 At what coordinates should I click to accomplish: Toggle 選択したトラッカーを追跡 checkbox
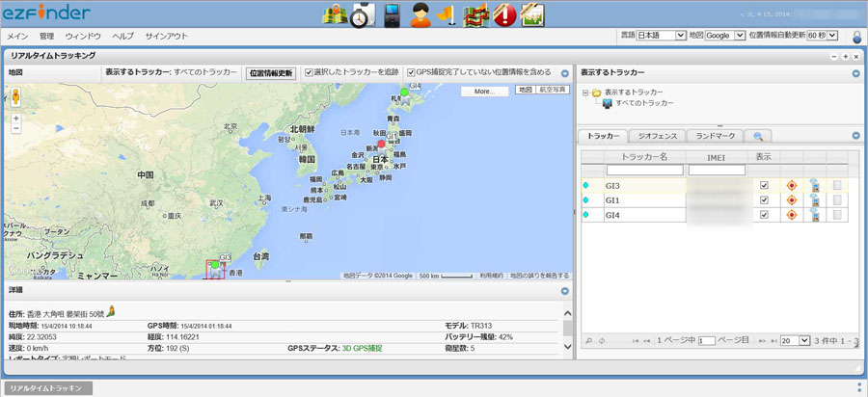tap(309, 72)
